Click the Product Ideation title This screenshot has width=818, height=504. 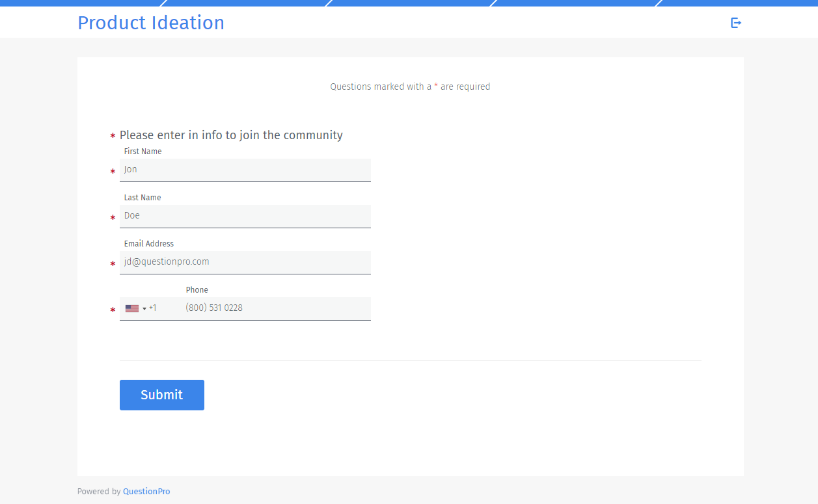coord(151,23)
